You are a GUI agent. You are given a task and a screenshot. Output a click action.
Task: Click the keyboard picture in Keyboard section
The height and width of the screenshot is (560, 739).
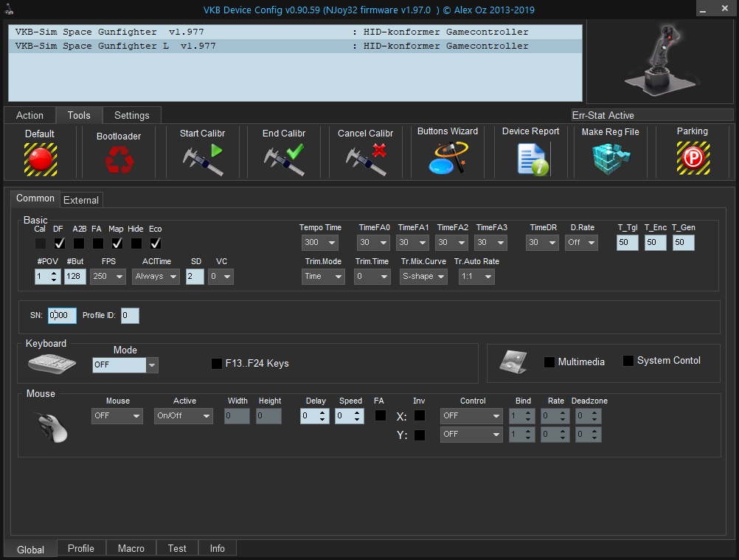[52, 364]
